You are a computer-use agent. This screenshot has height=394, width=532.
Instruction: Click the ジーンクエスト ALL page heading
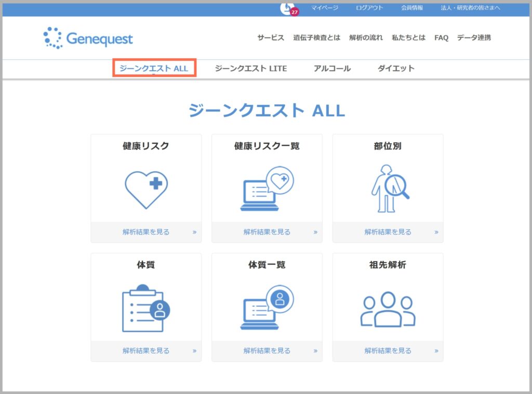click(267, 111)
